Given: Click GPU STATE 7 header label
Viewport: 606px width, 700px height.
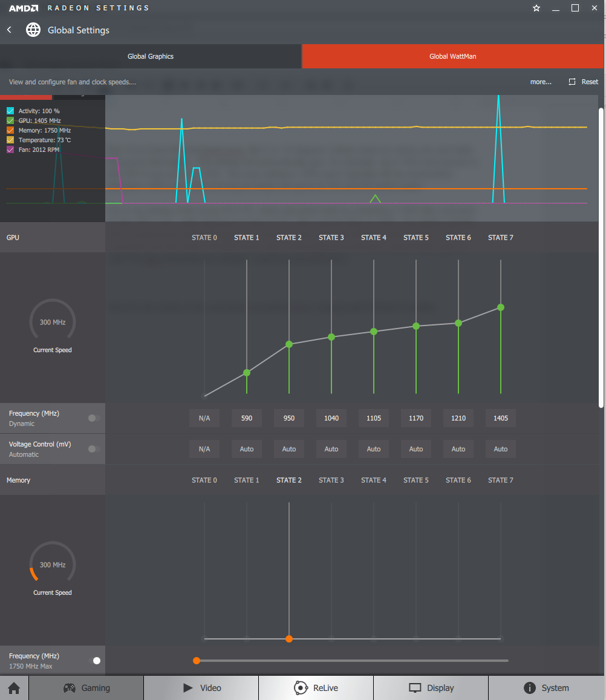Looking at the screenshot, I should point(501,238).
